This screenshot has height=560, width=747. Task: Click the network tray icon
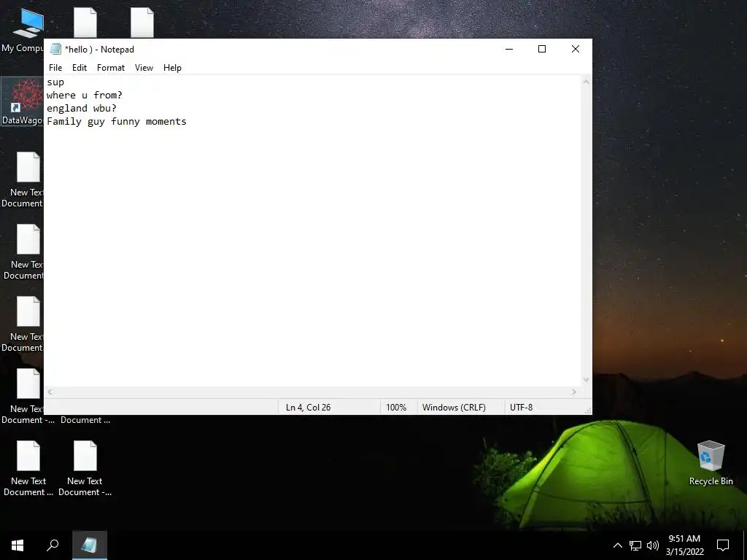tap(635, 545)
